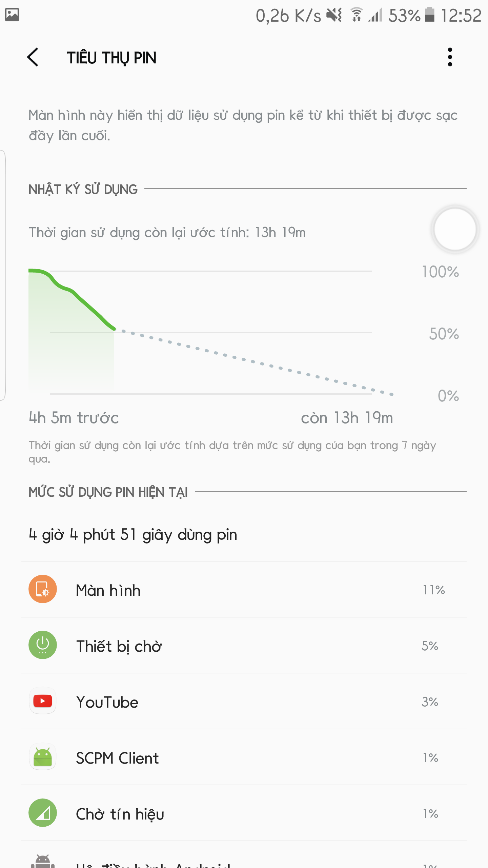Tap the TIÊU THỤ PIN title
This screenshot has height=868, width=488.
tap(111, 58)
